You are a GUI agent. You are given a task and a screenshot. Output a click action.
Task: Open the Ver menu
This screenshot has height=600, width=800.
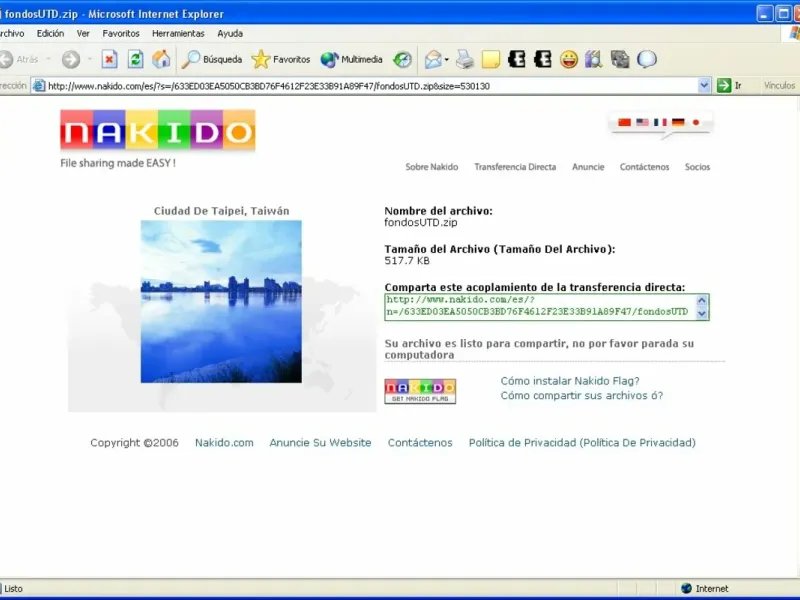(x=83, y=34)
